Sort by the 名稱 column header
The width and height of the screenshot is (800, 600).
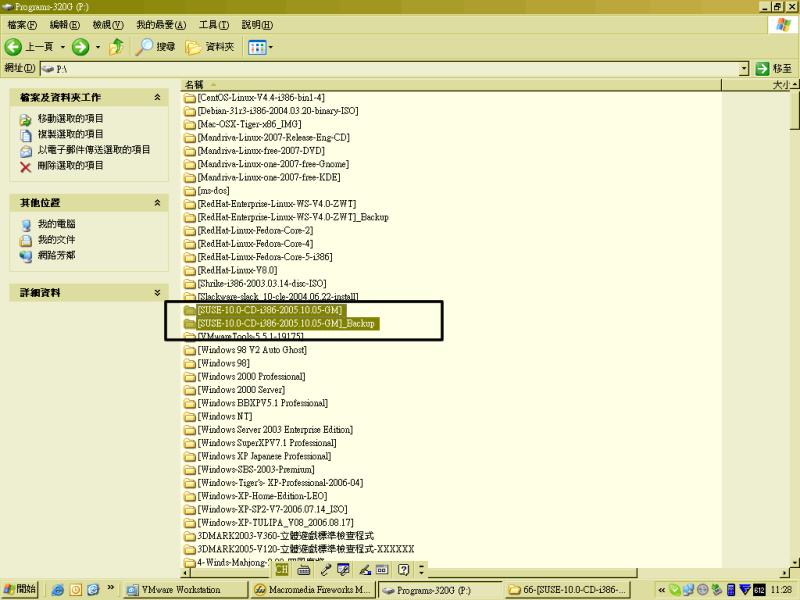451,85
